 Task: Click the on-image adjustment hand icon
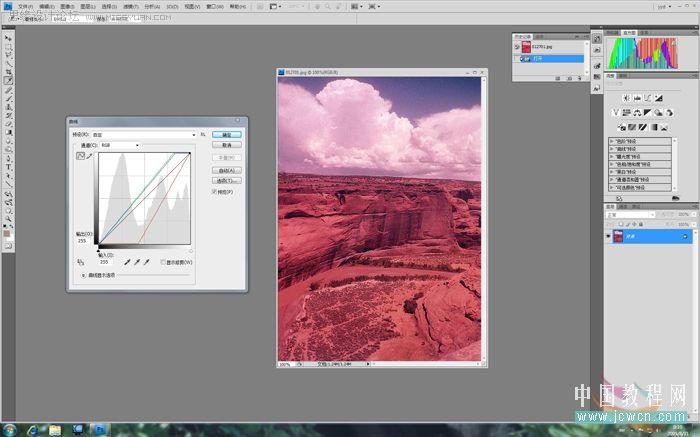coord(80,262)
